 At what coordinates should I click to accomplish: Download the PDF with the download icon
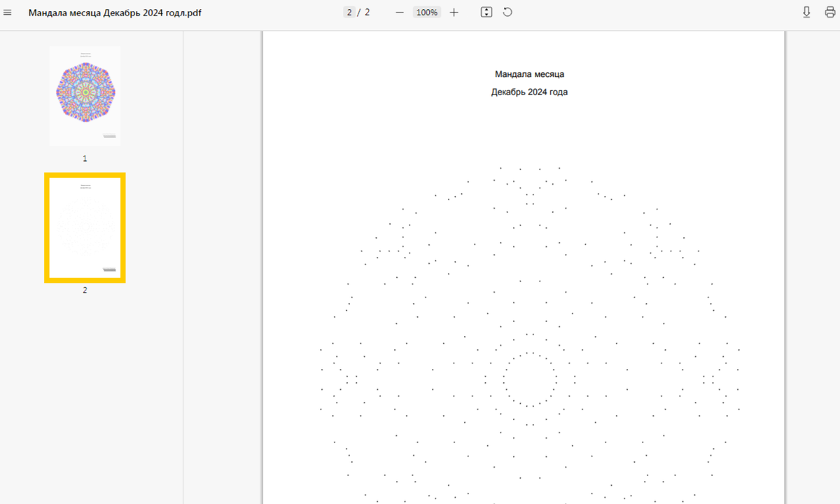tap(806, 13)
